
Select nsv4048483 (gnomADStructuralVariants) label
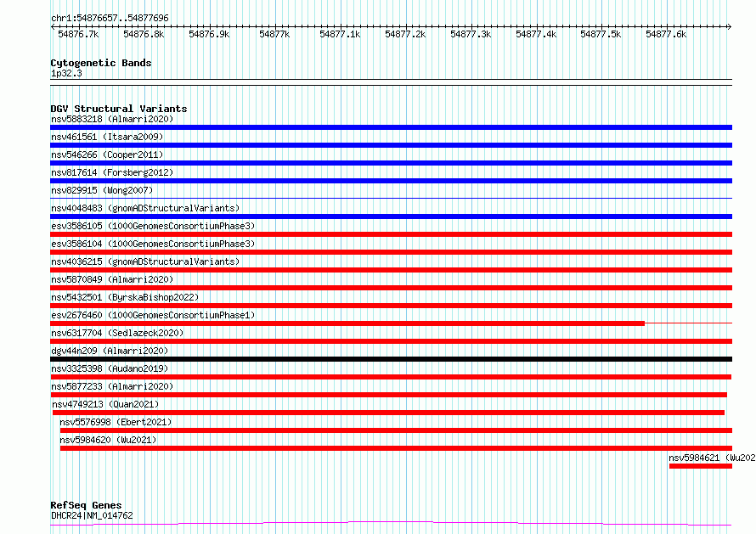(145, 208)
